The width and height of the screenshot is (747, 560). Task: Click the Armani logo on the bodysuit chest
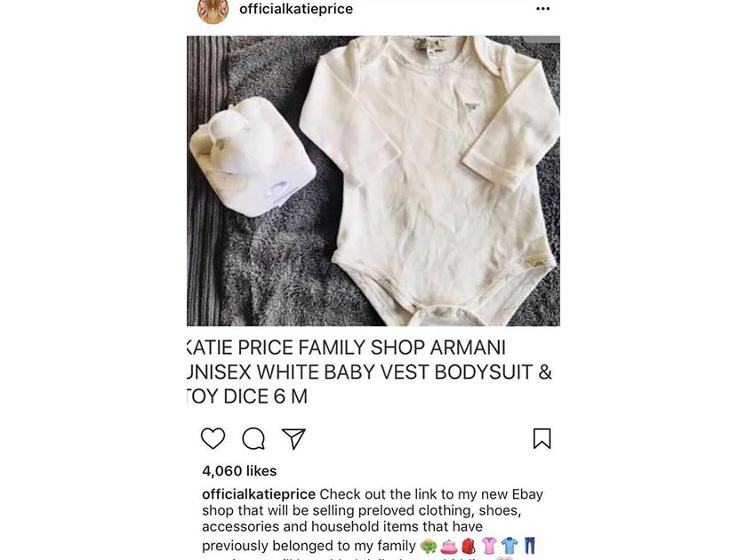471,106
